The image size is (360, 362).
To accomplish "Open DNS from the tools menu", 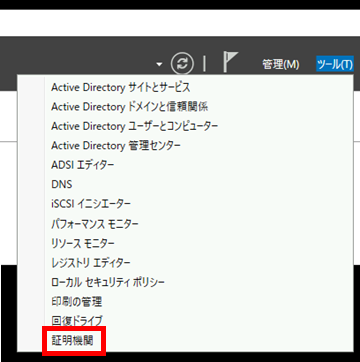I will coord(62,184).
